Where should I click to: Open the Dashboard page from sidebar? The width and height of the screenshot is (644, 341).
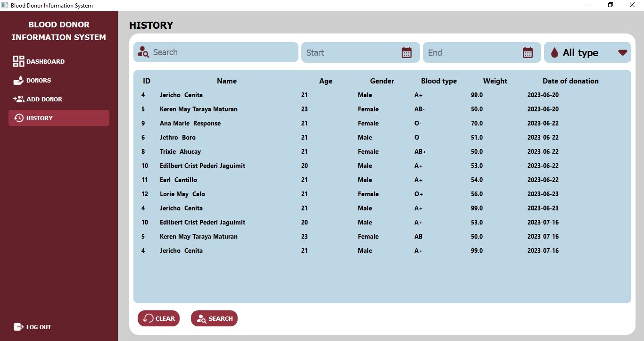point(59,61)
